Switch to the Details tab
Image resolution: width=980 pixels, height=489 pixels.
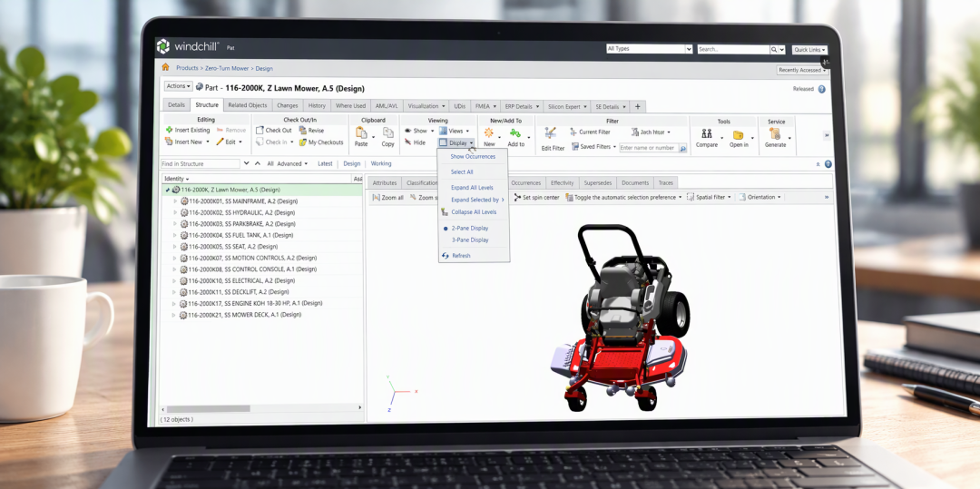(x=176, y=105)
